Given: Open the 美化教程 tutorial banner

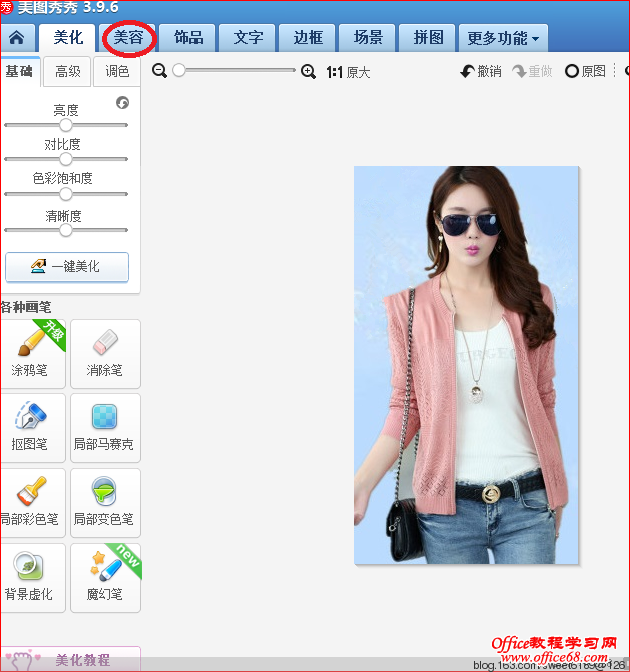Looking at the screenshot, I should (x=71, y=659).
